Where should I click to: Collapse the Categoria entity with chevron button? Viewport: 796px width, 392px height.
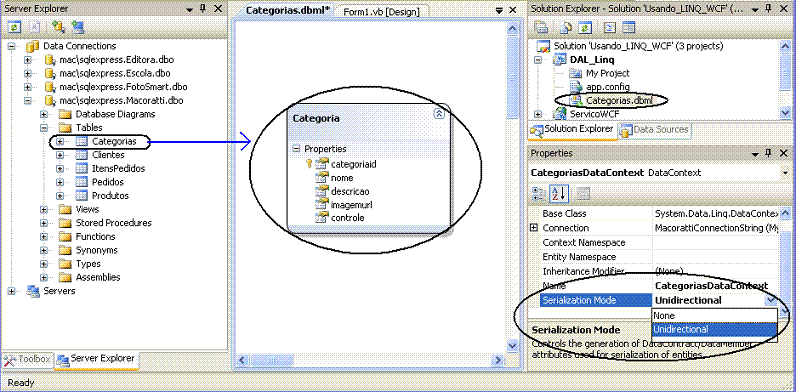[439, 114]
